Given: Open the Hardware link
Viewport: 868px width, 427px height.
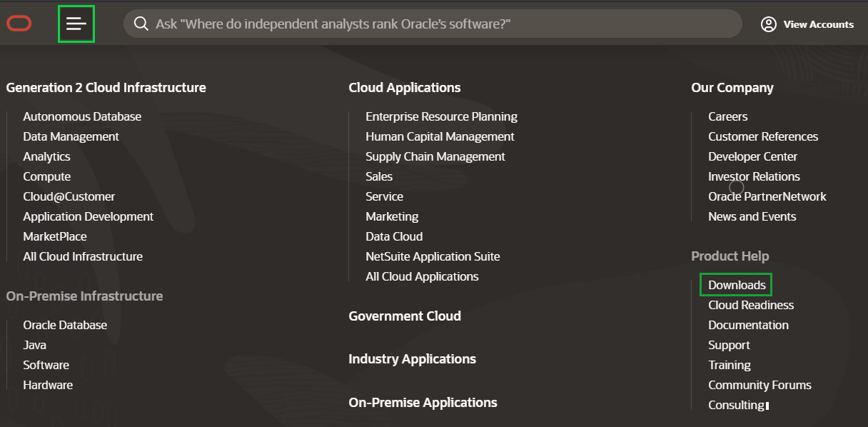Looking at the screenshot, I should (x=48, y=385).
